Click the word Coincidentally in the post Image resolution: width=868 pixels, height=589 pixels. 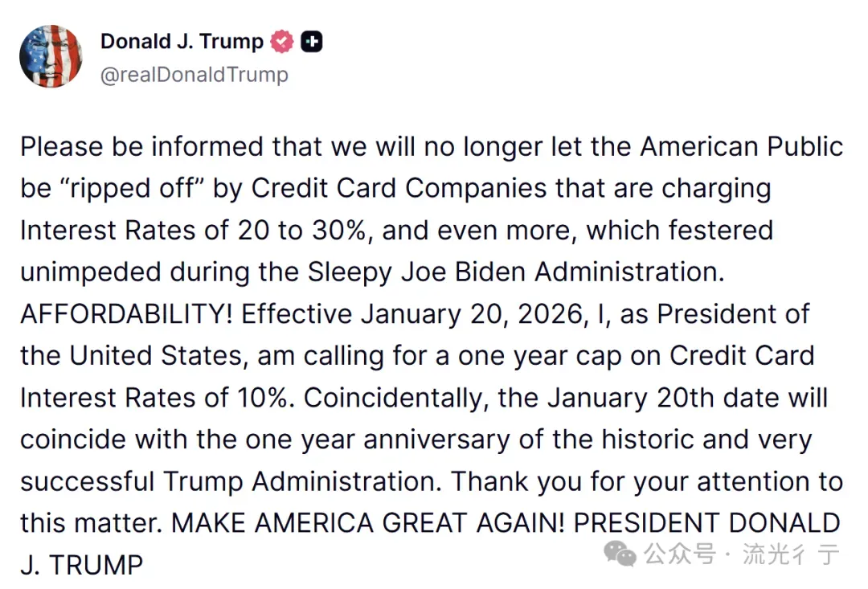[395, 399]
